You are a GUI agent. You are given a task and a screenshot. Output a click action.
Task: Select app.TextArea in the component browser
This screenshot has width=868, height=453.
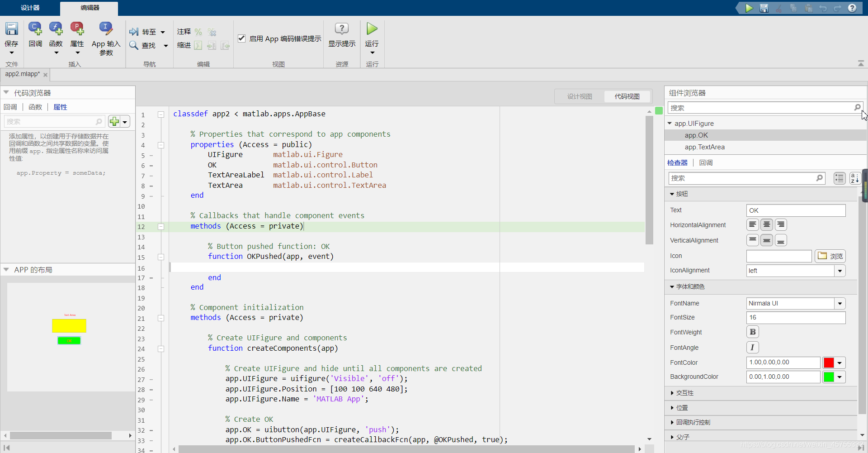tap(705, 147)
